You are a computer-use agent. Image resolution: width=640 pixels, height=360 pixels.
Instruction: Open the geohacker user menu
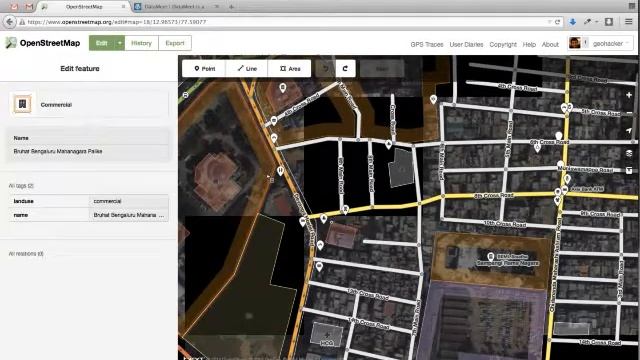pyautogui.click(x=600, y=43)
